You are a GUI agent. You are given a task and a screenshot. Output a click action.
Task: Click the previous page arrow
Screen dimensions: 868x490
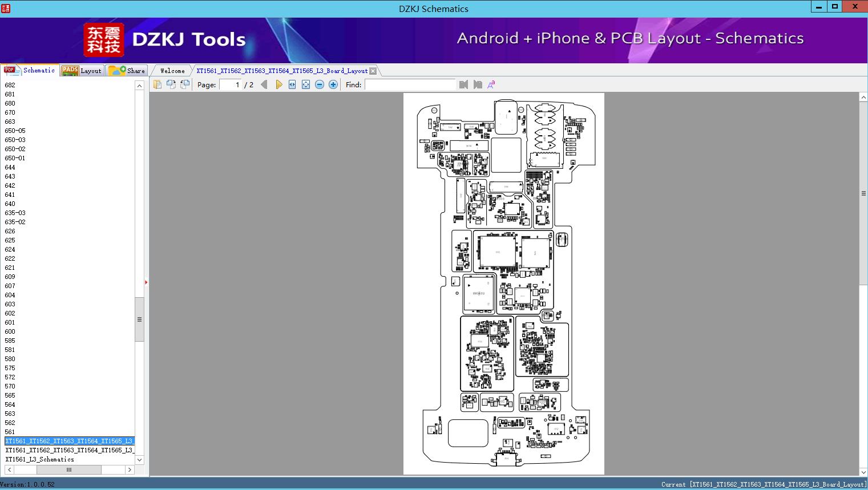click(264, 84)
